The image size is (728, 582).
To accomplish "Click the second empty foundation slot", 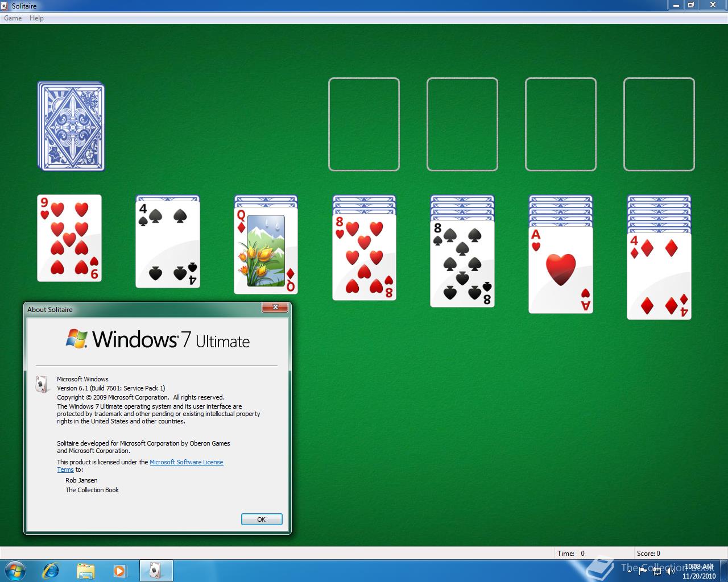I will pyautogui.click(x=462, y=124).
